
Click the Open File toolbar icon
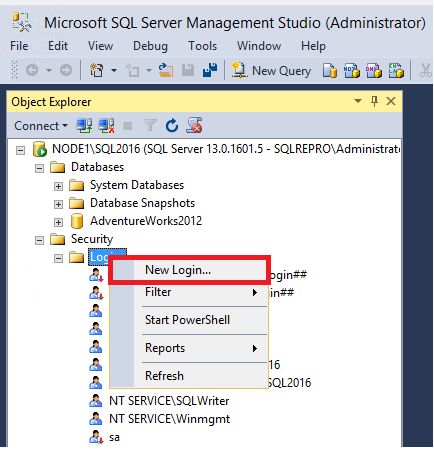[166, 70]
